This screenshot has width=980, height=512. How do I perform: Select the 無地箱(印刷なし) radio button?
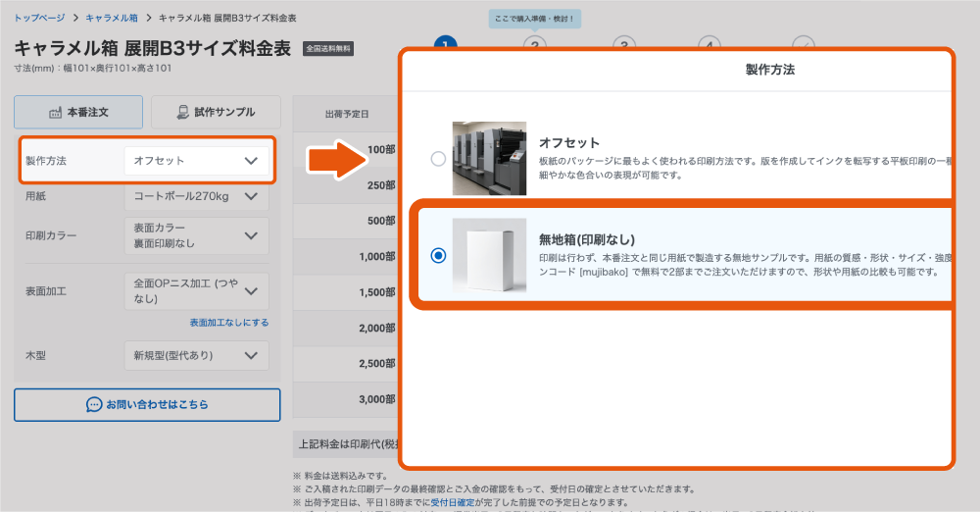click(438, 255)
